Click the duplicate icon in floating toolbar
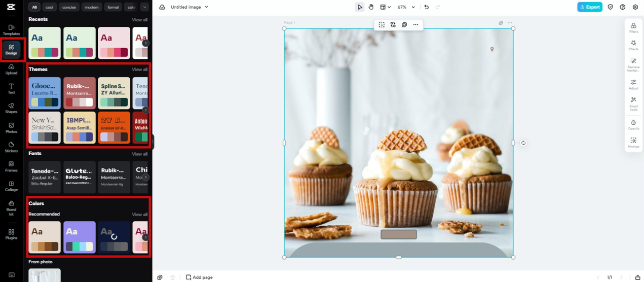This screenshot has height=282, width=644. point(404,24)
